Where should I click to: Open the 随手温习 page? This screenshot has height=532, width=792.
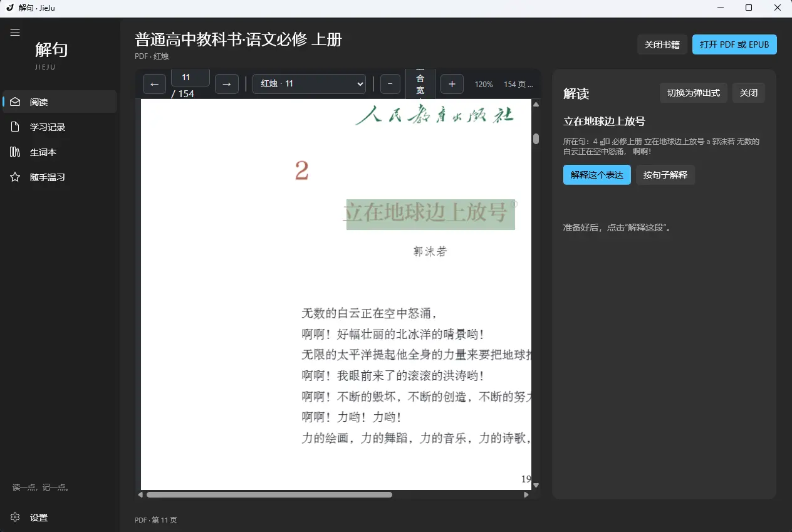click(60, 177)
